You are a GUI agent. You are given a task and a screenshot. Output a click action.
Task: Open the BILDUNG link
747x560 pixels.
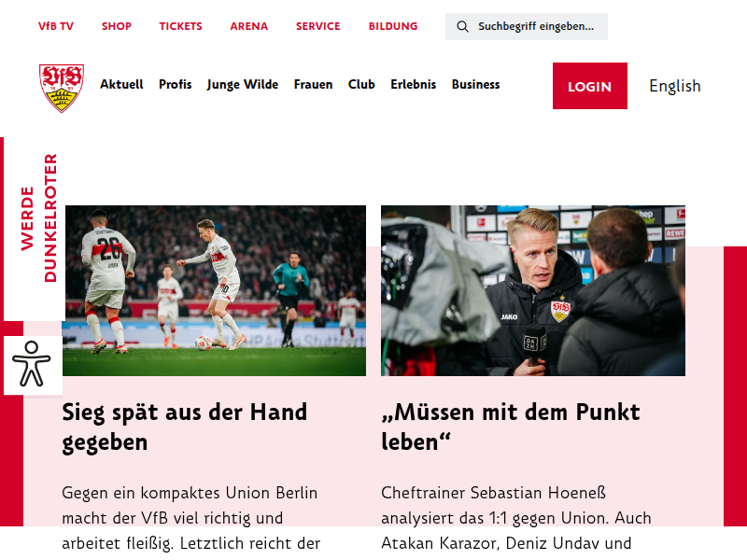point(392,26)
